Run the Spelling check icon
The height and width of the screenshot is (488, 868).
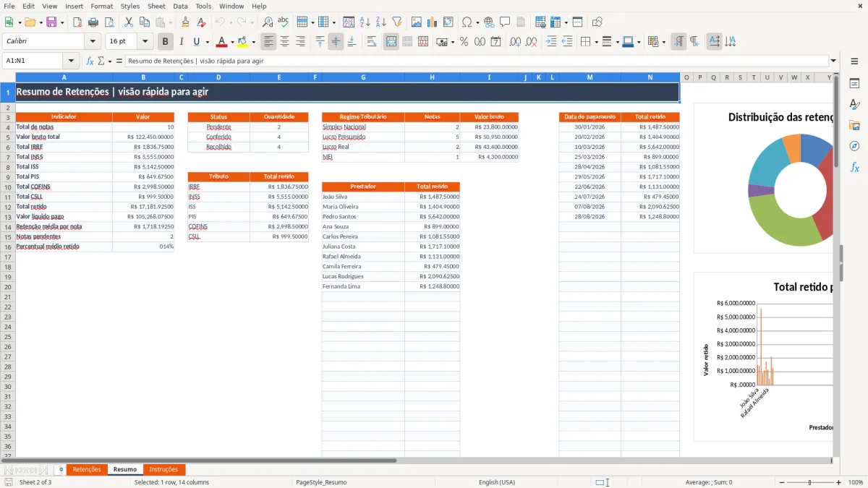[284, 22]
